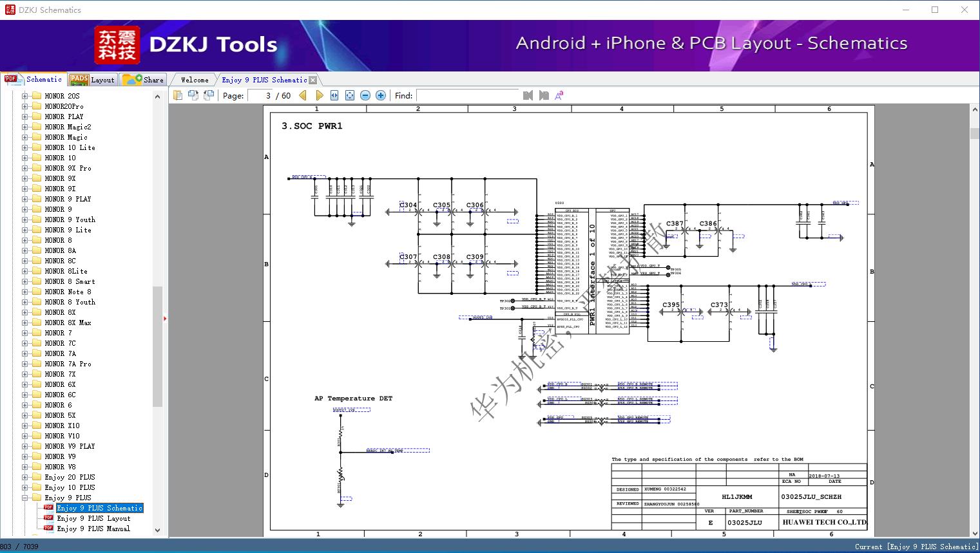Screen dimensions: 980x553
Task: Open Enjoy 9 PLUS Layout PDF file
Action: pos(93,518)
